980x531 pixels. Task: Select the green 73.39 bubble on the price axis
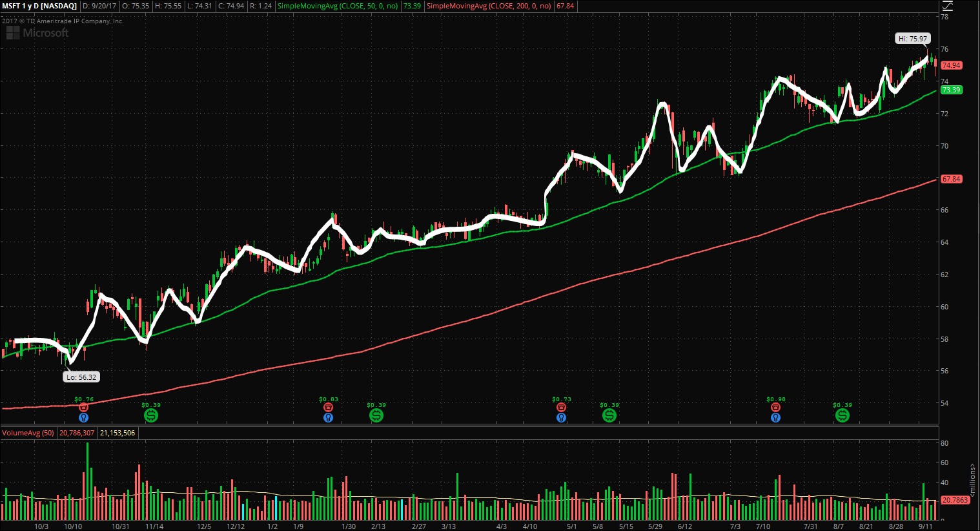(951, 90)
